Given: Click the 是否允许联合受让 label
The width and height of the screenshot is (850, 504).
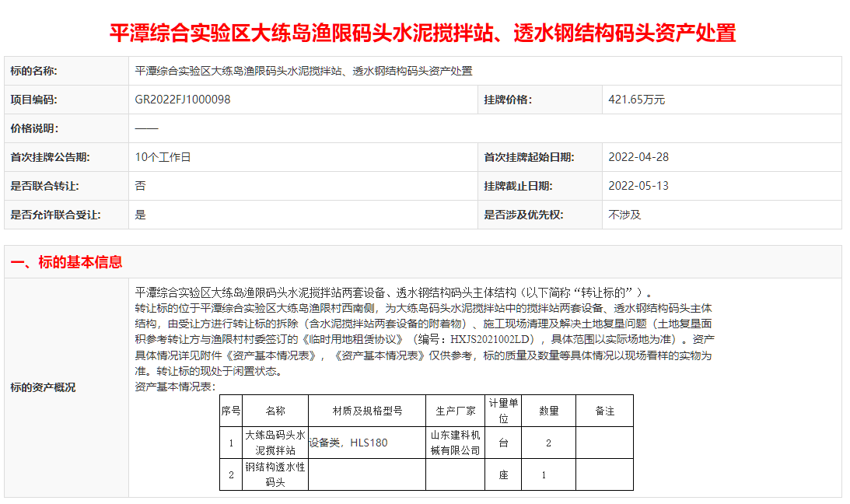Looking at the screenshot, I should [55, 215].
